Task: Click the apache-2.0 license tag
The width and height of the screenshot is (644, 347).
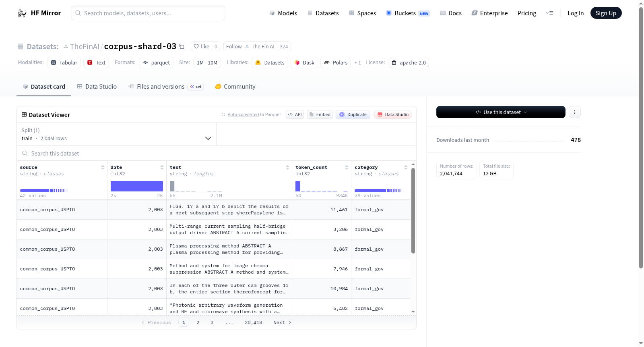Action: coord(409,62)
